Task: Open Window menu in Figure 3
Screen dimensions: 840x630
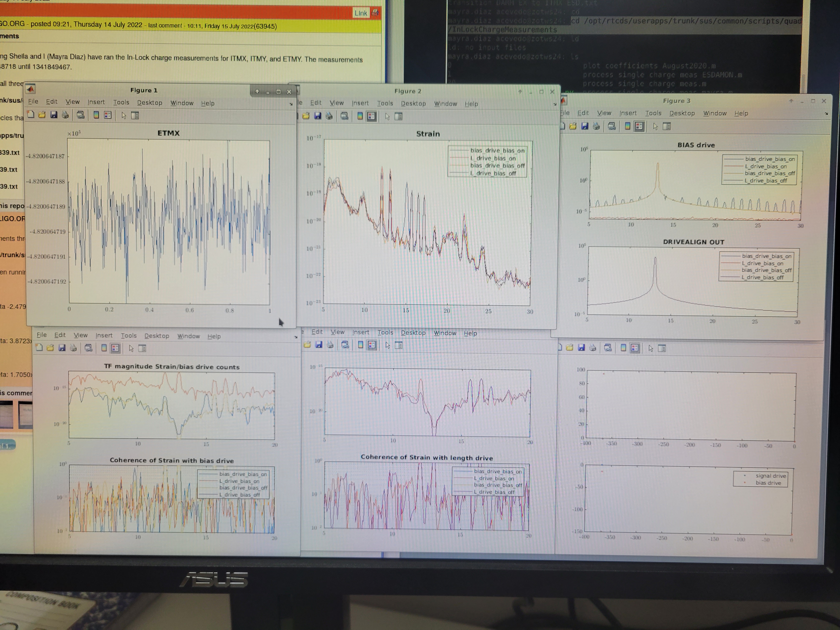Action: pos(715,113)
